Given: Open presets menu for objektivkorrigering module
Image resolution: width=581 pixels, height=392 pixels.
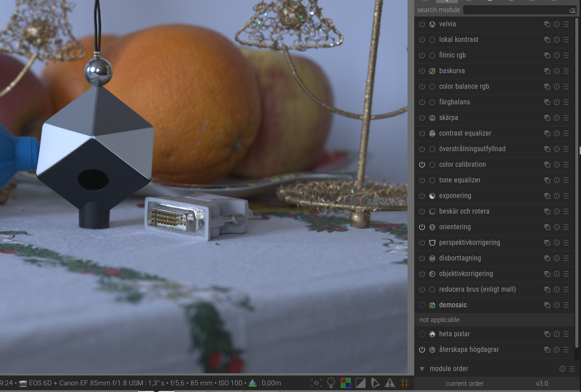Looking at the screenshot, I should 566,274.
